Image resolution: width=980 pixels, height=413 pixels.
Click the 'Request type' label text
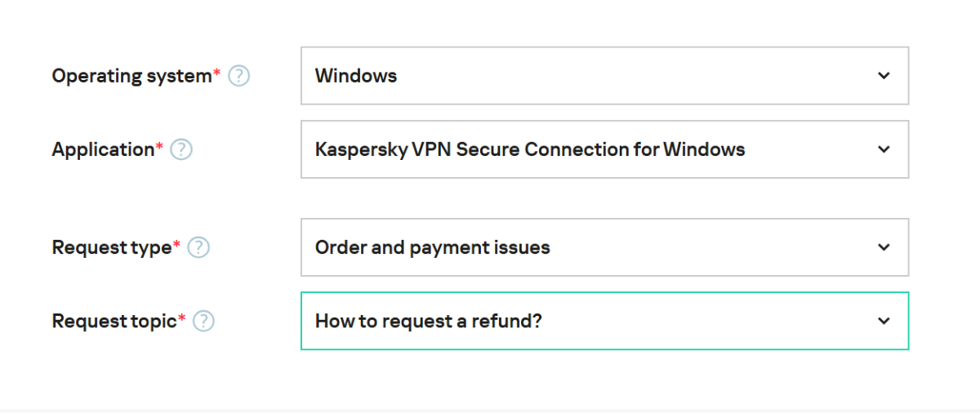coord(112,247)
